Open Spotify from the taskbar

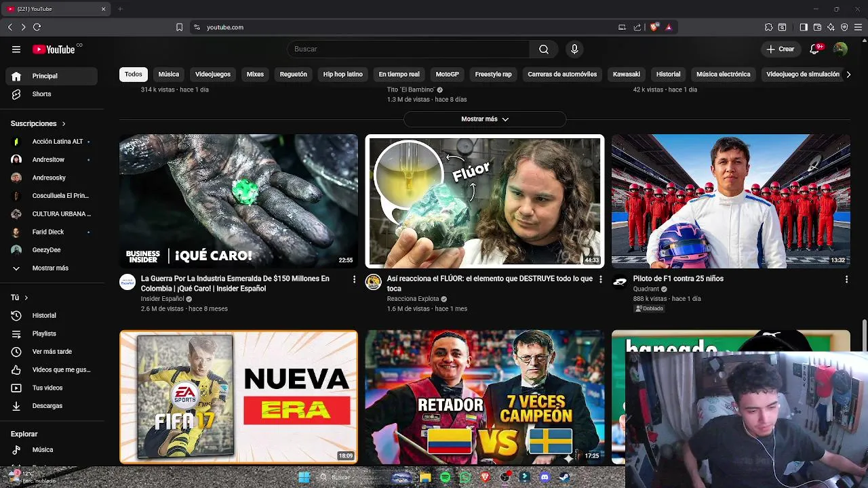point(445,477)
